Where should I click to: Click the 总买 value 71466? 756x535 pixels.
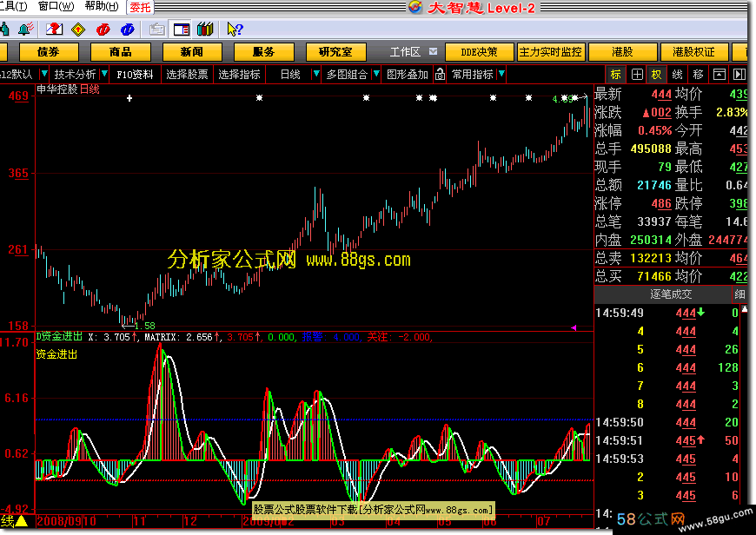click(654, 276)
